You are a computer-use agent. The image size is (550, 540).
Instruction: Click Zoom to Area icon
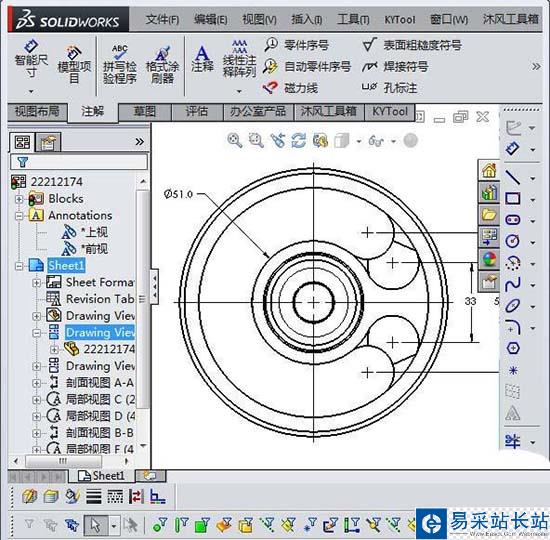point(256,141)
